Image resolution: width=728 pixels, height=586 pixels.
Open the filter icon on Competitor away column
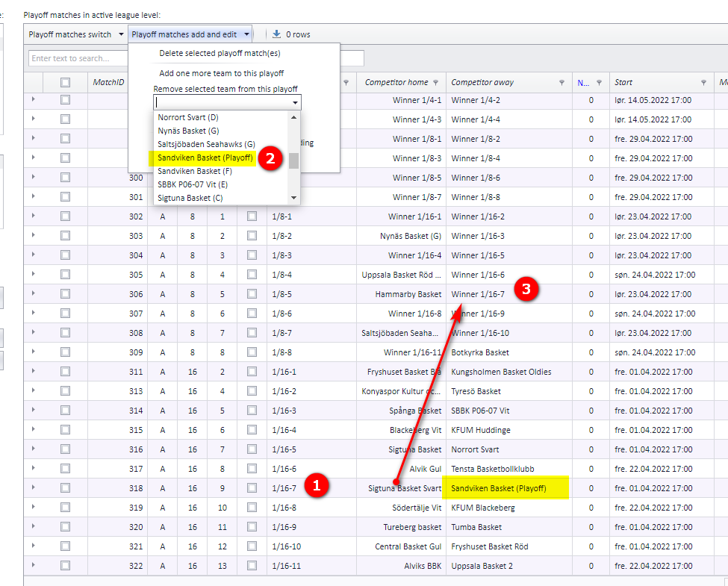click(561, 82)
